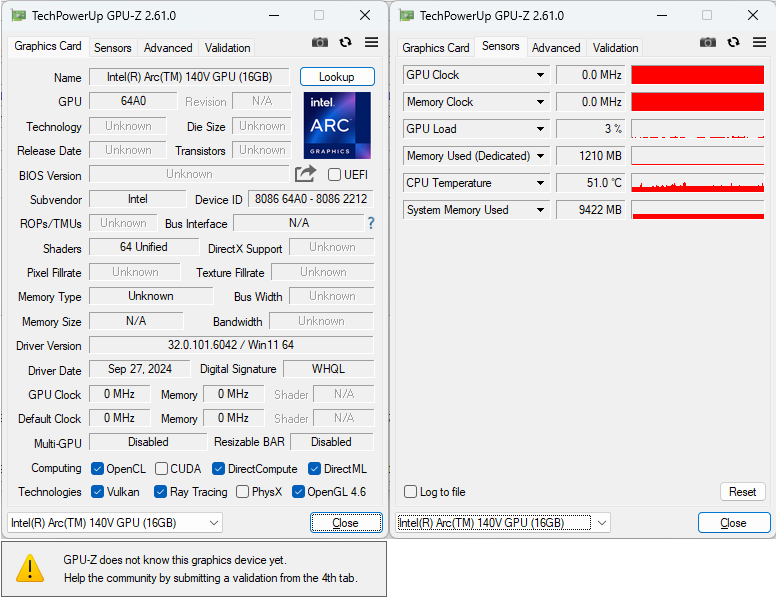Click GPU-Z app icon in left title bar
776x600 pixels.
click(x=18, y=15)
